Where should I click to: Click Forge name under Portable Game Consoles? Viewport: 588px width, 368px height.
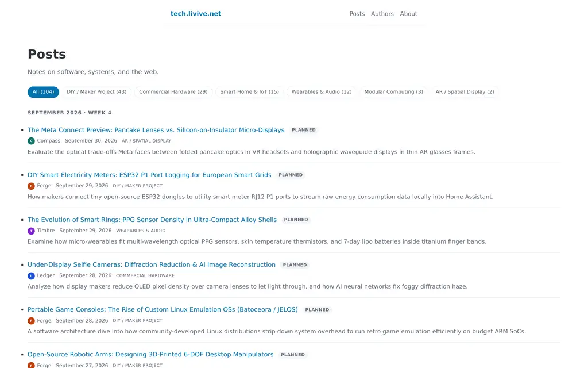pos(44,320)
